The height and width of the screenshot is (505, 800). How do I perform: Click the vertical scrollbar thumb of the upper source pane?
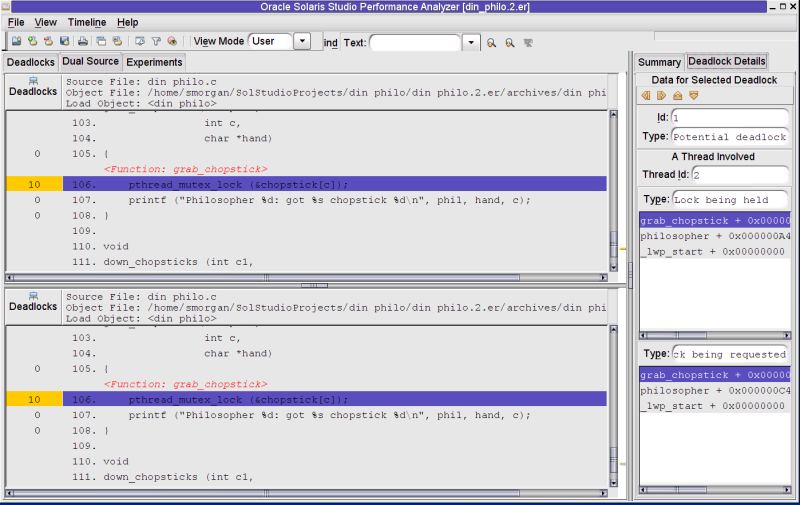(x=614, y=244)
